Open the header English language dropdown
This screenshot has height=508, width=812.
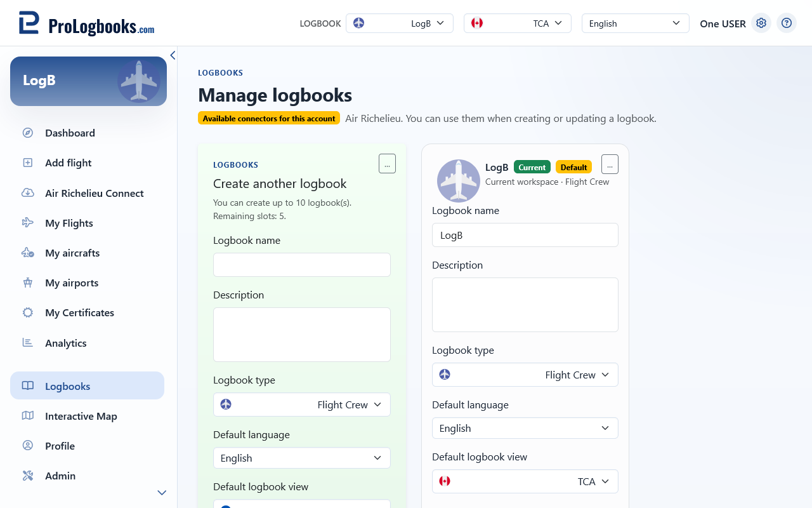point(636,23)
